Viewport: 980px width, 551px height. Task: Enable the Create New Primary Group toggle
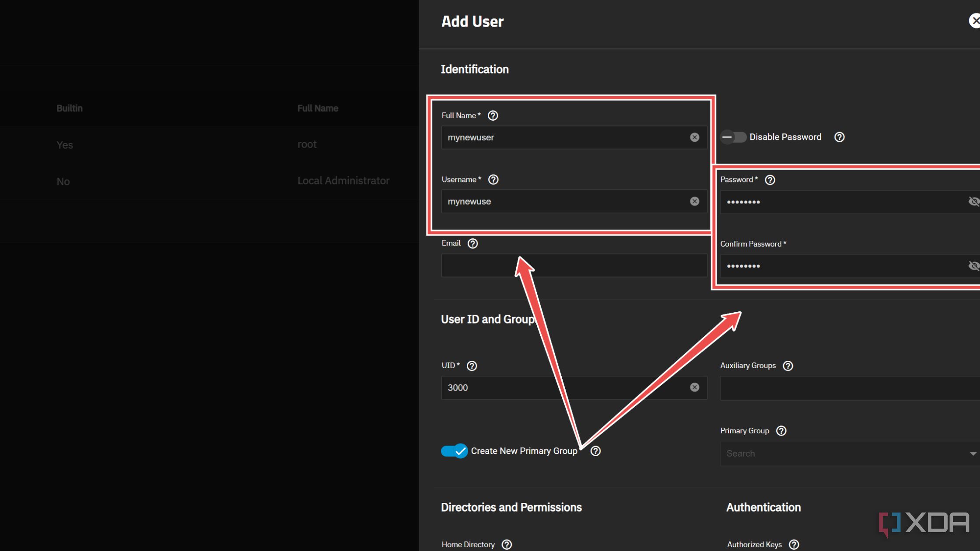(453, 451)
